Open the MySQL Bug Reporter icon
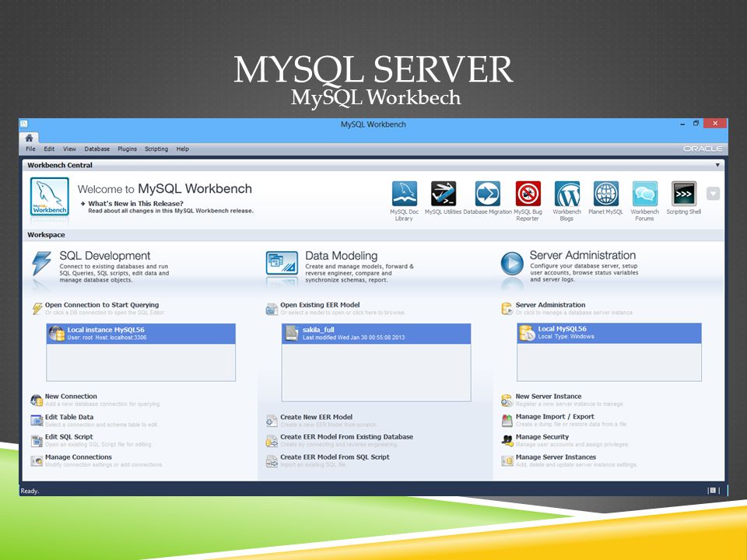Screen dimensions: 747x560 [x=528, y=194]
